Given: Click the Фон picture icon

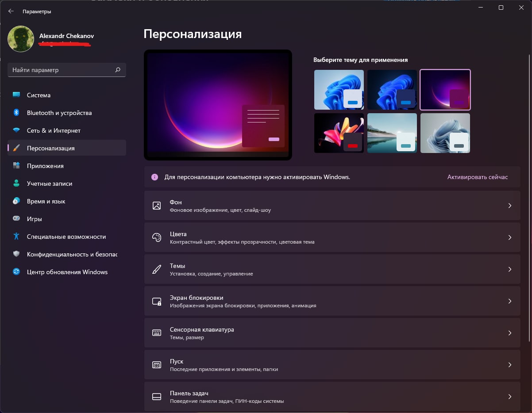Looking at the screenshot, I should click(x=157, y=206).
